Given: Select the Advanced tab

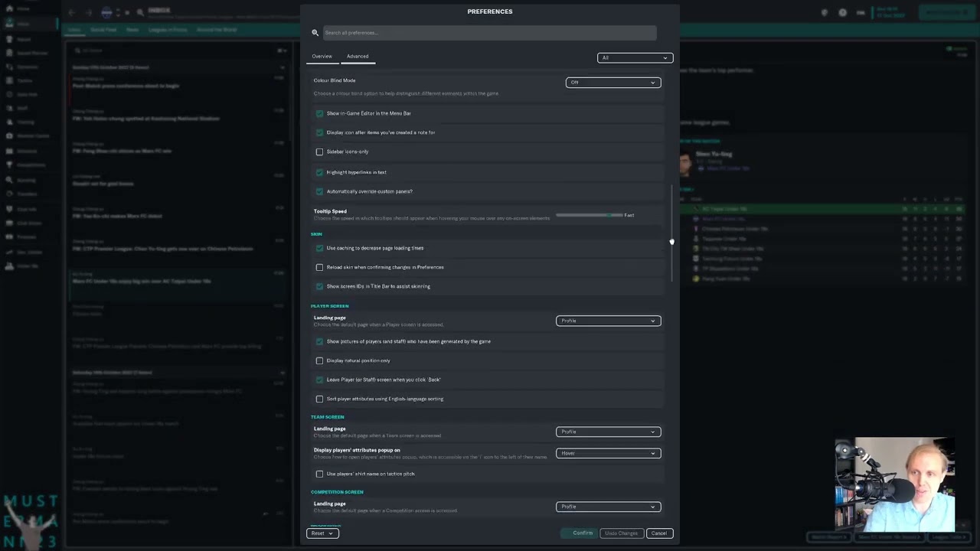Looking at the screenshot, I should (358, 57).
